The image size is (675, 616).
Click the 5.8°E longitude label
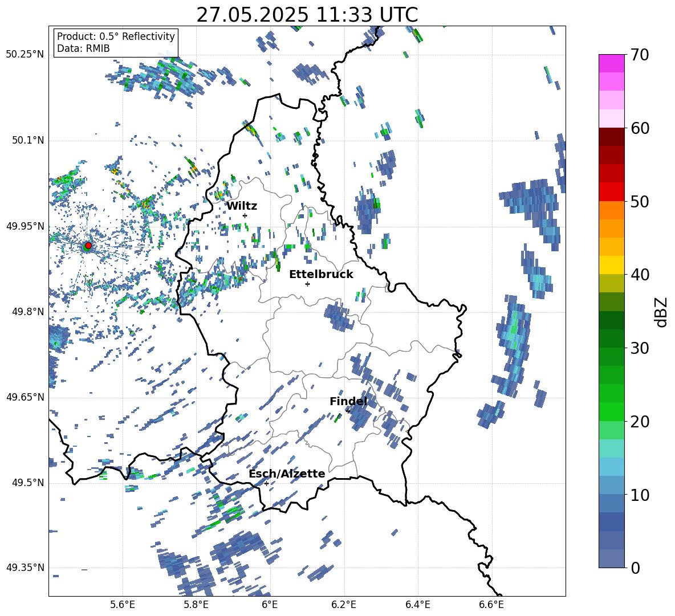click(196, 605)
